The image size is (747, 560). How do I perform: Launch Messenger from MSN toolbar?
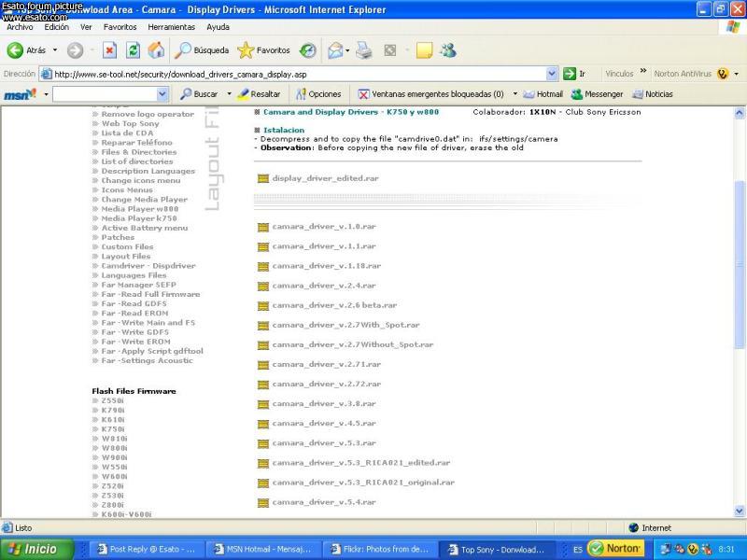(x=597, y=94)
